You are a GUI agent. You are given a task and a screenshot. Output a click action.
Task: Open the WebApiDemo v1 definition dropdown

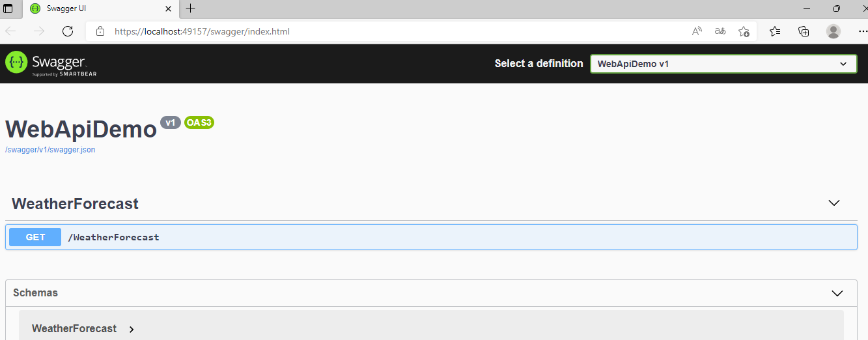pos(723,64)
